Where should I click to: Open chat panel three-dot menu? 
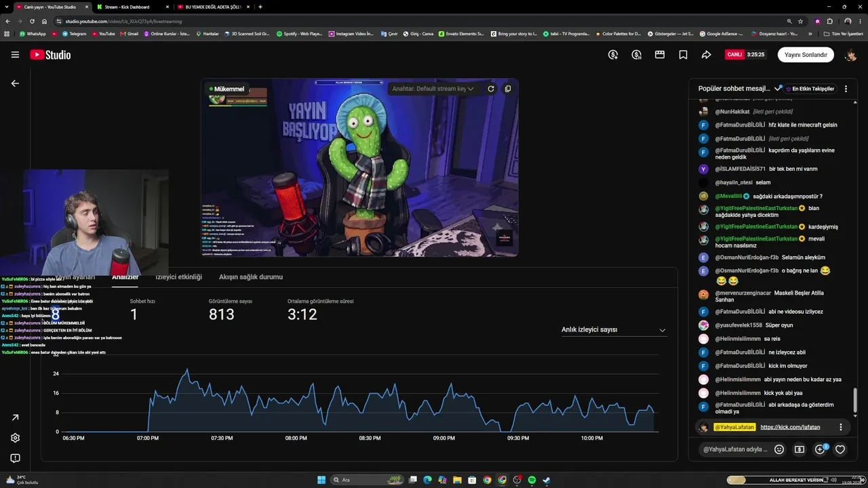click(846, 89)
